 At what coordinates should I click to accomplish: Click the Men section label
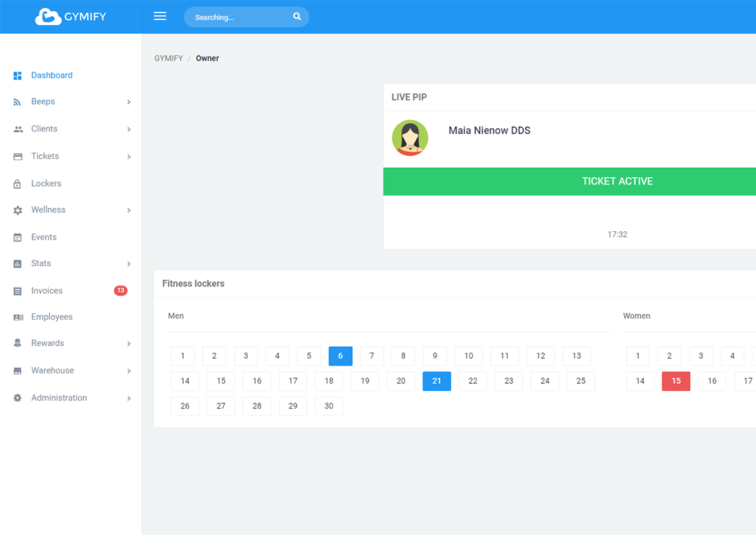175,316
